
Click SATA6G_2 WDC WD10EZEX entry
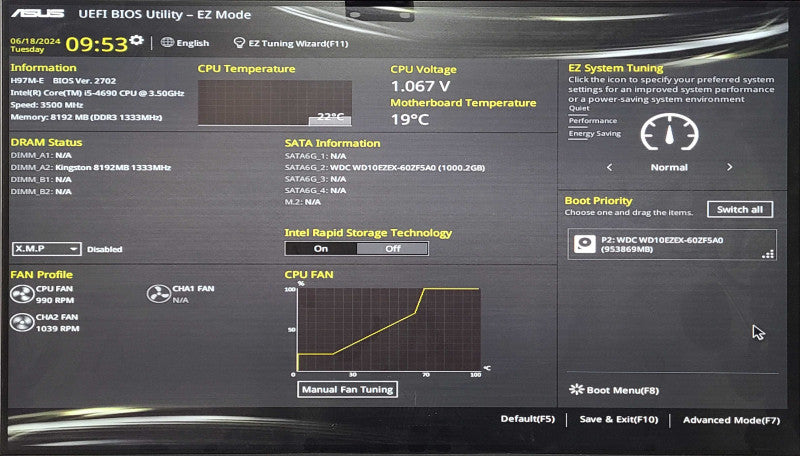click(385, 167)
